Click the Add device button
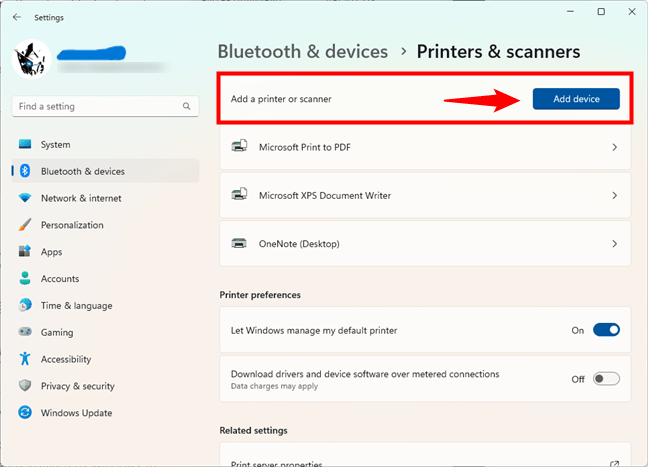The height and width of the screenshot is (467, 648). pos(576,99)
